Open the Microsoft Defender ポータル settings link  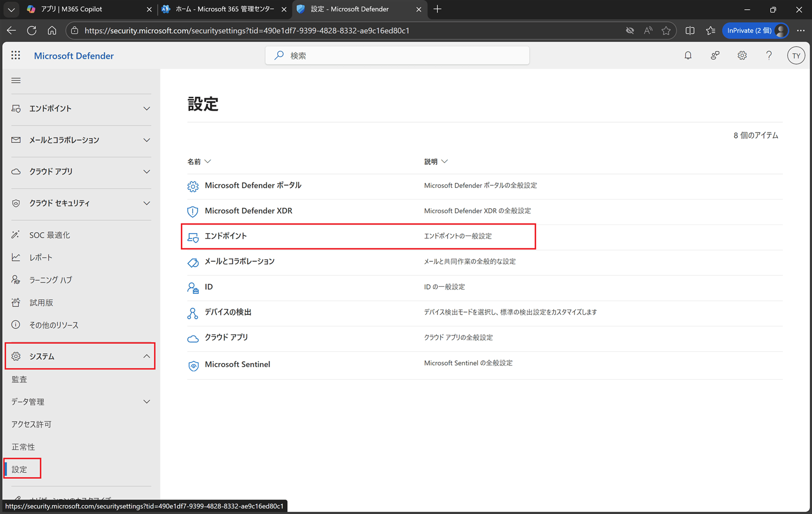click(253, 185)
